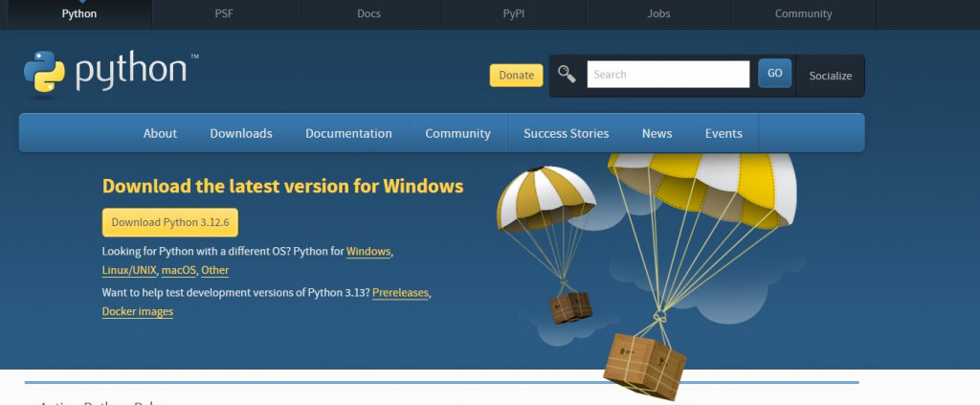Screen dimensions: 980x405
Task: Open the Prereleases link
Action: tap(401, 293)
